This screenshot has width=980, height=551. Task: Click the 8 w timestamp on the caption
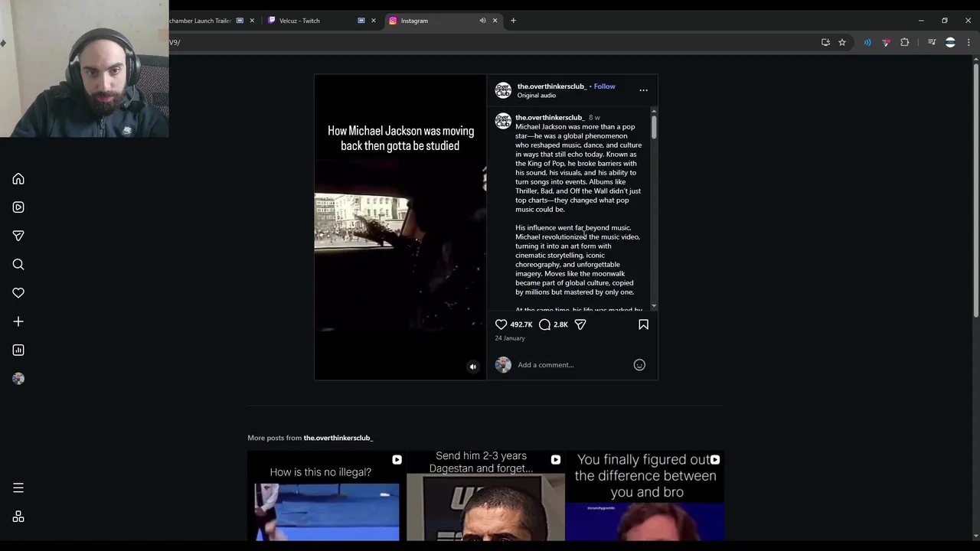[x=594, y=118]
